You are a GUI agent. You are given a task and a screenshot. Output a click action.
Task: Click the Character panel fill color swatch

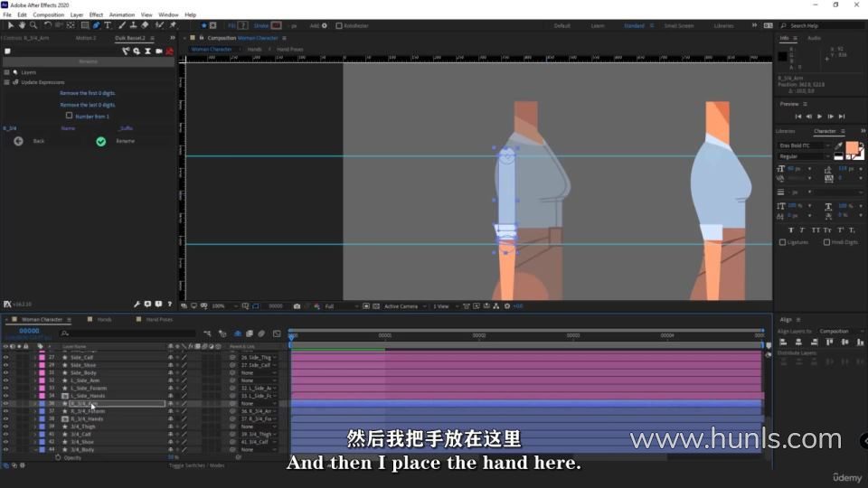(x=852, y=147)
